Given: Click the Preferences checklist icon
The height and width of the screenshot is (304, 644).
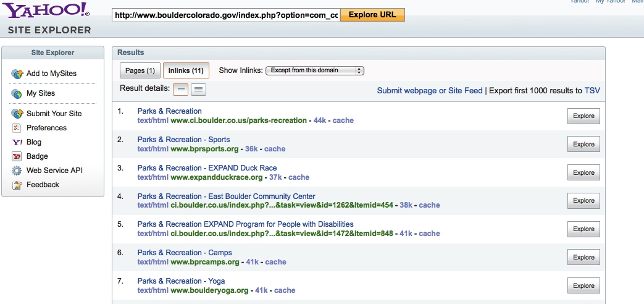Looking at the screenshot, I should [17, 128].
